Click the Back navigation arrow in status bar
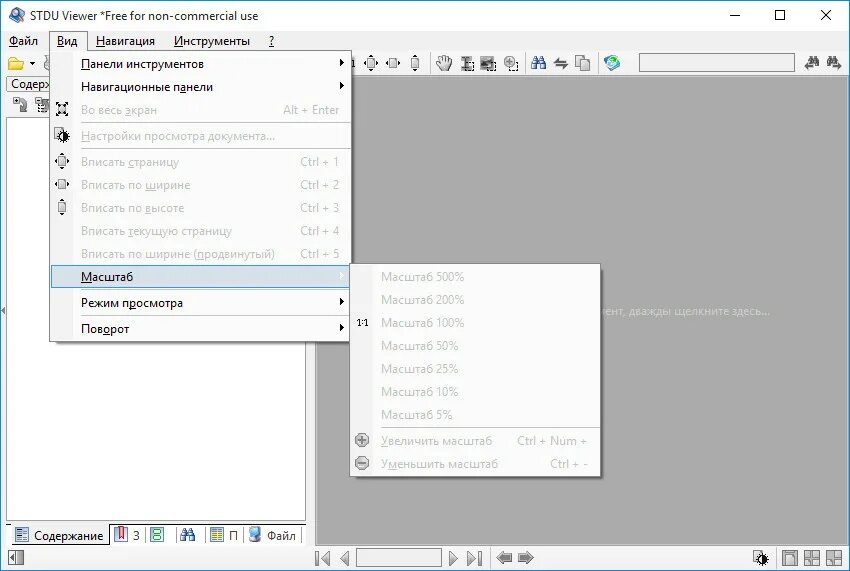Screen dimensions: 850x571 (504, 557)
